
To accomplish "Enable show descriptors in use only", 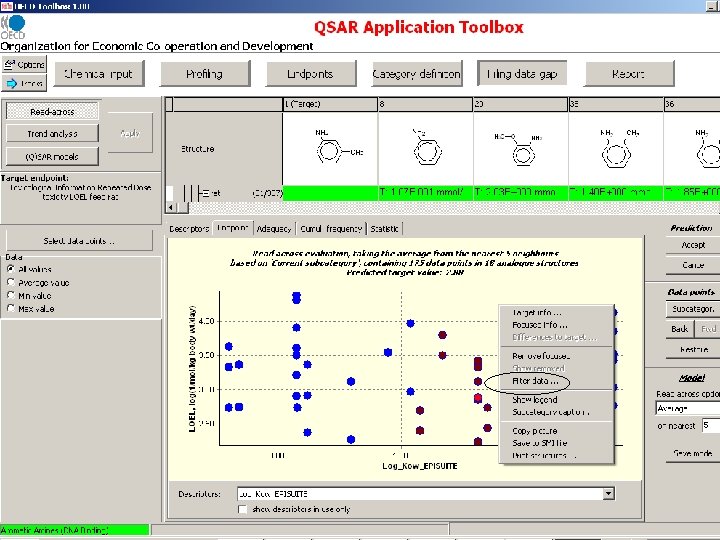I will (242, 509).
